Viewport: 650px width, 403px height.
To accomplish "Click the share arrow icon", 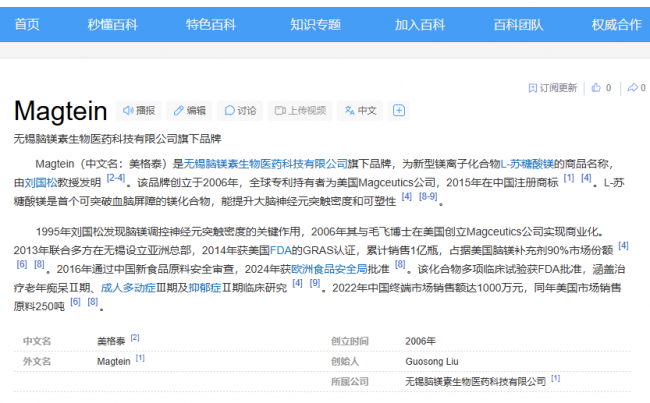I will click(632, 87).
